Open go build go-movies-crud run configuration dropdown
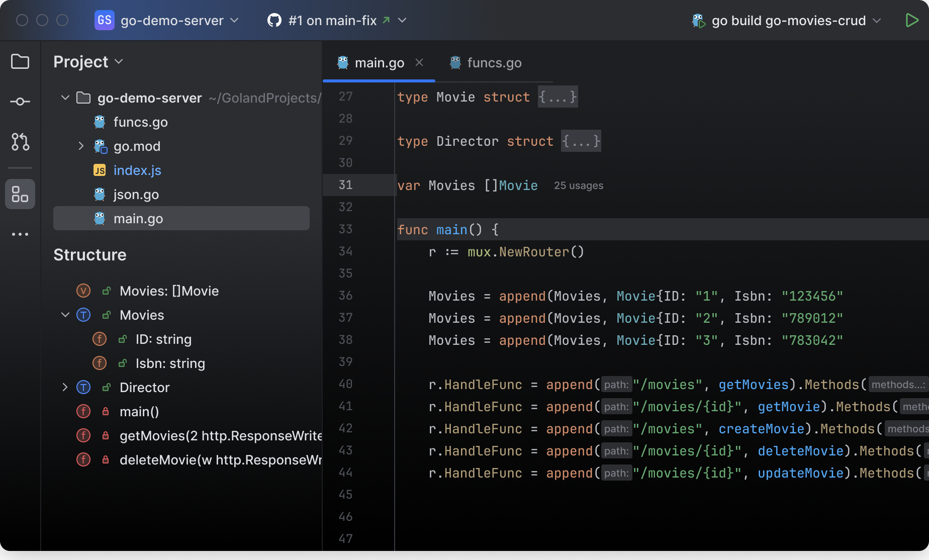The image size is (929, 560). [788, 21]
